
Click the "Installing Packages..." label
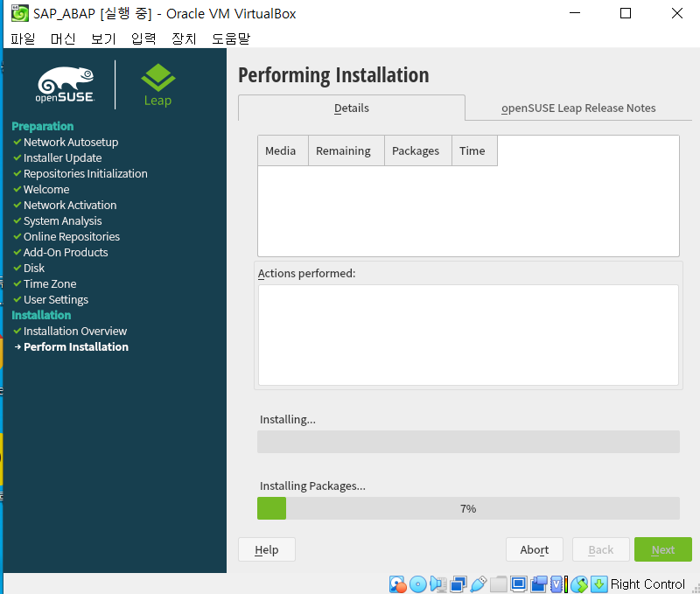pyautogui.click(x=312, y=486)
